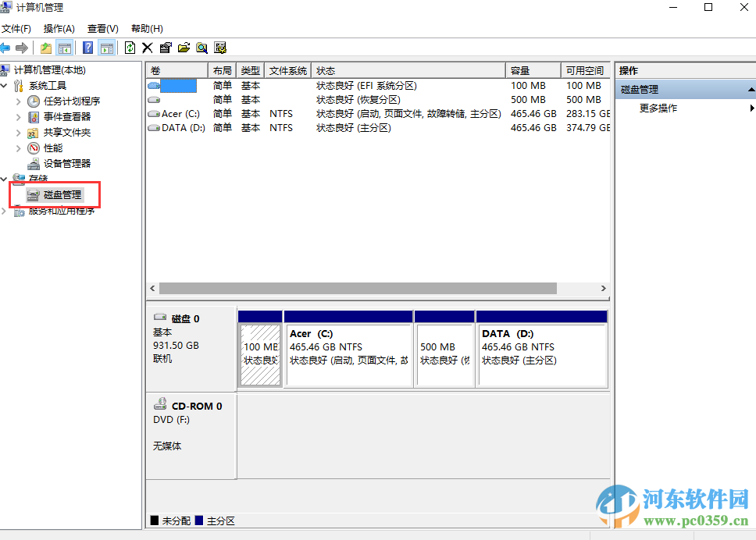Click the Help question mark icon
The width and height of the screenshot is (756, 540).
tap(87, 47)
